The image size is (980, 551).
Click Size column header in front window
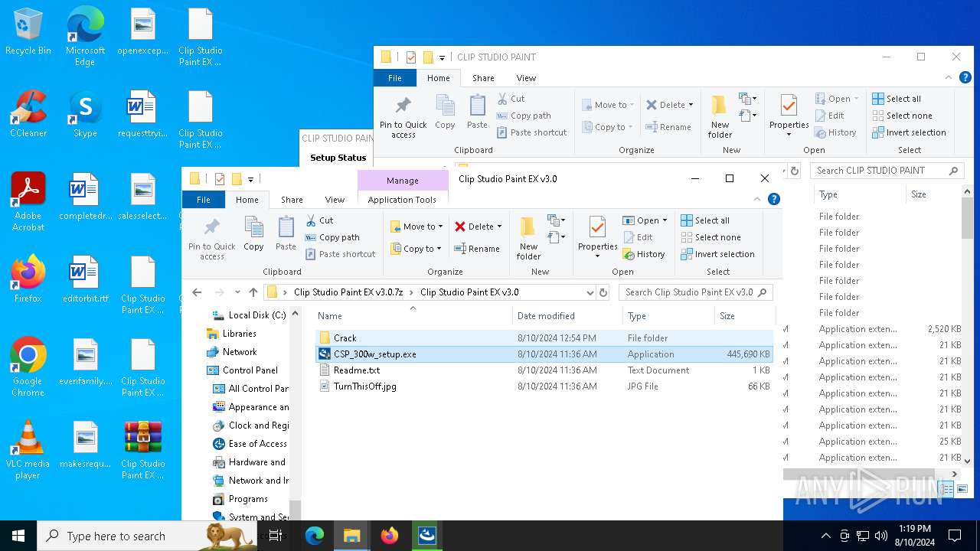click(744, 316)
